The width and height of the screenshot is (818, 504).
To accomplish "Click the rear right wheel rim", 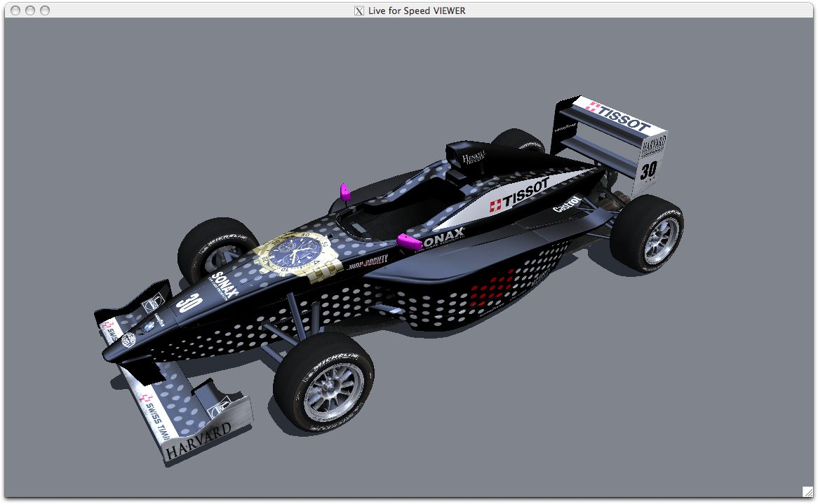I will tap(662, 241).
